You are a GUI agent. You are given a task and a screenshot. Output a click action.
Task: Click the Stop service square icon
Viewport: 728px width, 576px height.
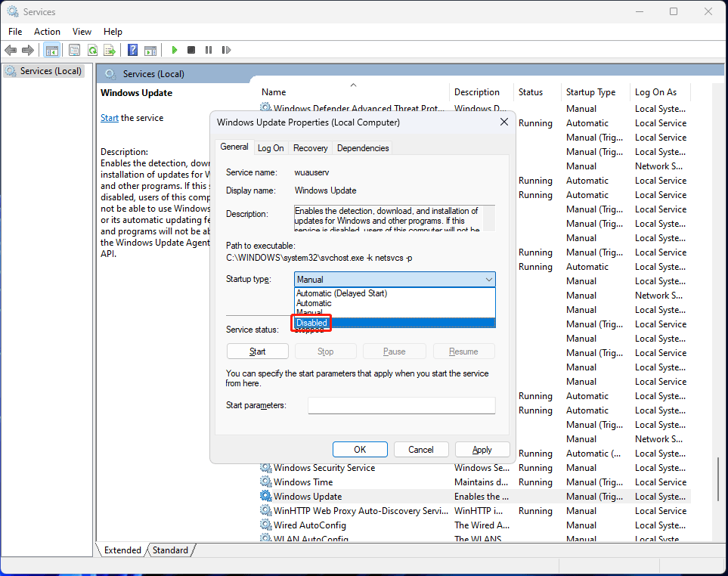191,50
